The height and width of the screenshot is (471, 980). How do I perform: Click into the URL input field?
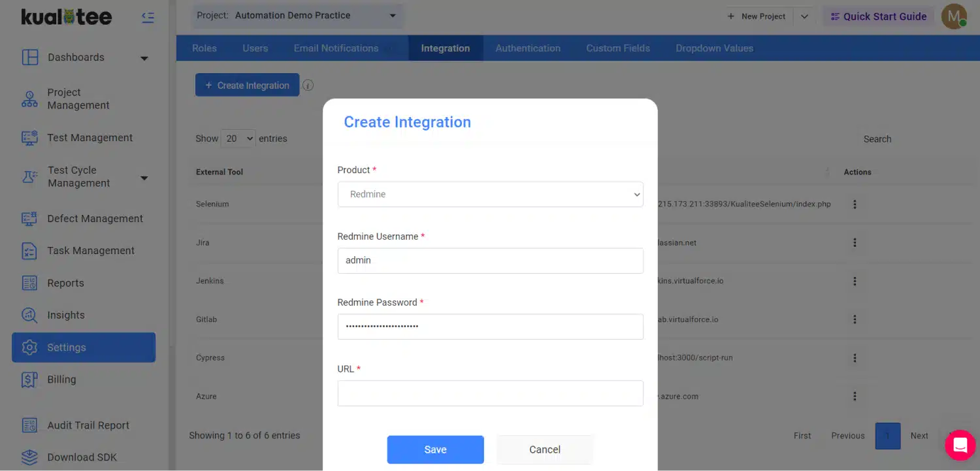coord(490,393)
